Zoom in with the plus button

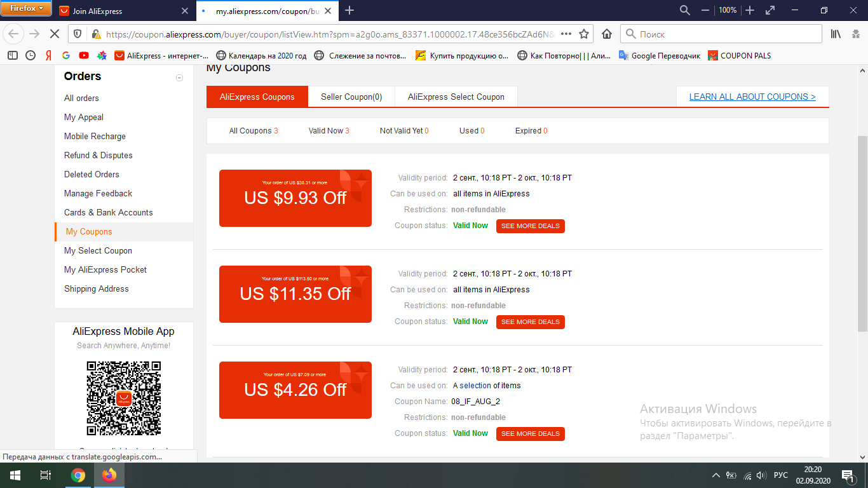tap(750, 10)
